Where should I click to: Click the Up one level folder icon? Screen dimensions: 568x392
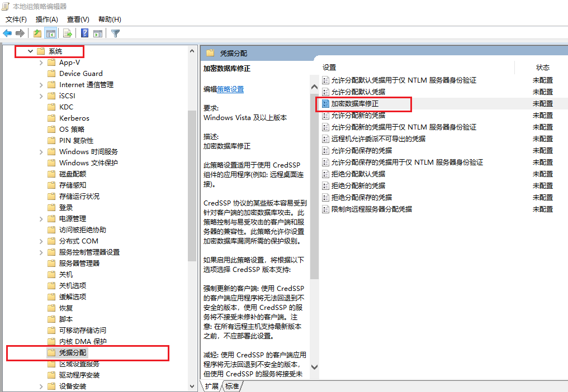click(x=37, y=34)
